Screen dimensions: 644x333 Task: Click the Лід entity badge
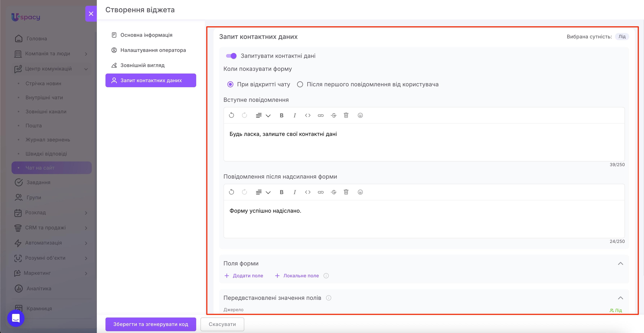(622, 37)
